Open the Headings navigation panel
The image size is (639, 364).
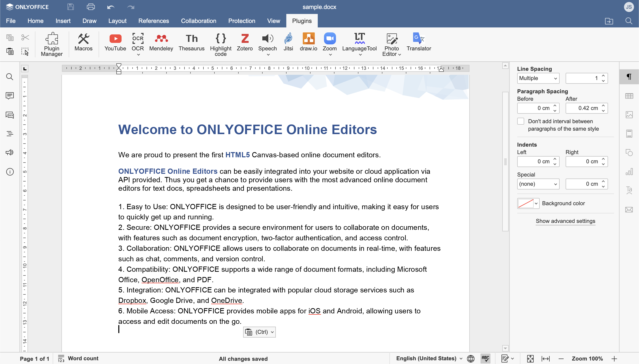tap(9, 134)
